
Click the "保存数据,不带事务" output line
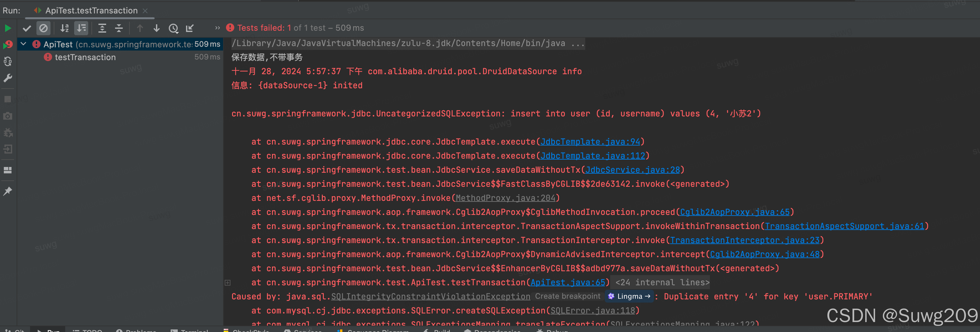[267, 57]
